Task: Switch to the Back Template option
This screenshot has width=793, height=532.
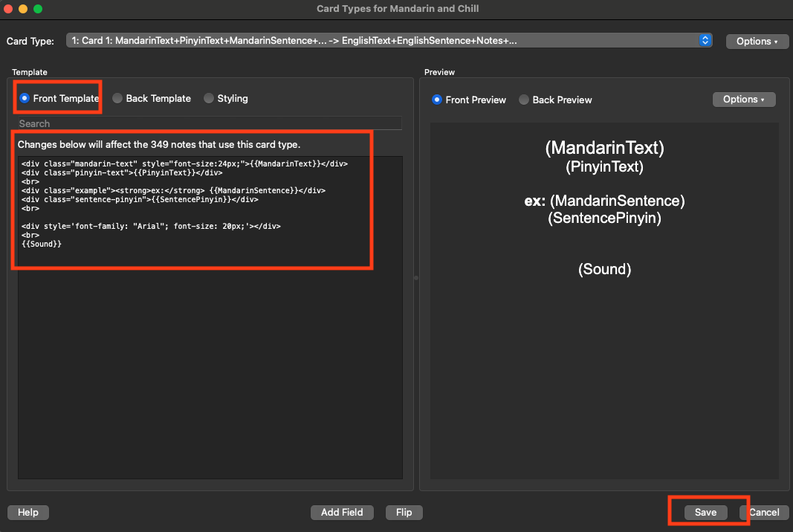Action: coord(117,98)
